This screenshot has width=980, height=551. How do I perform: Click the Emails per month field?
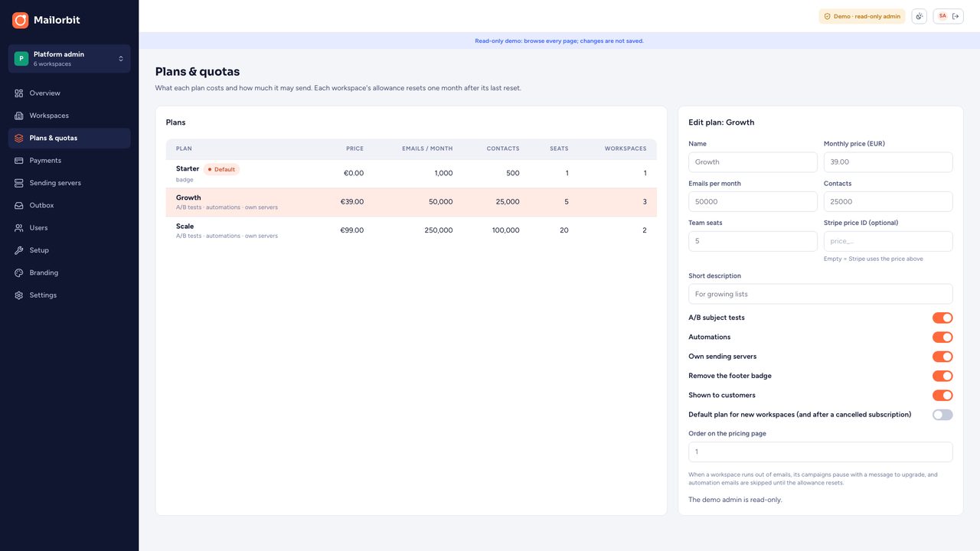pos(753,202)
